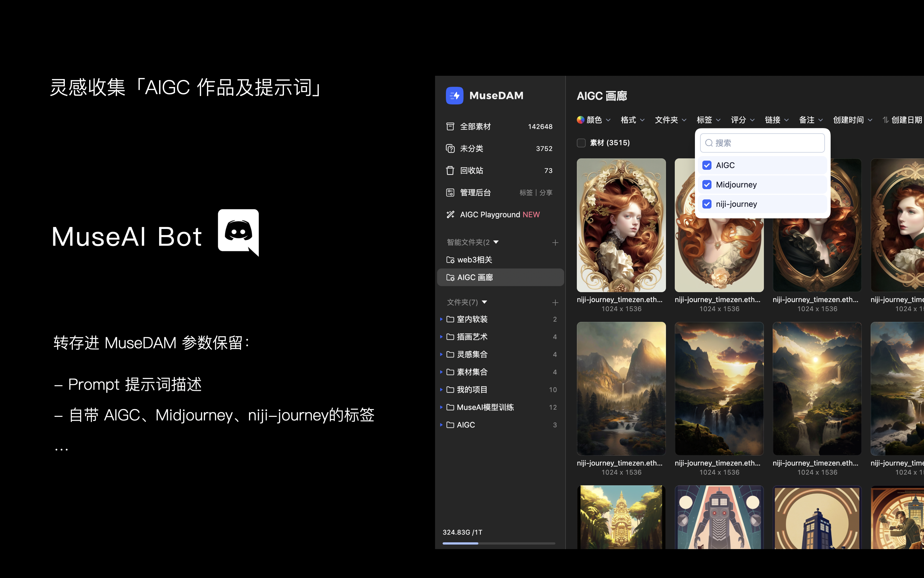Expand the 我的项目 folder tree arrow

pos(441,390)
